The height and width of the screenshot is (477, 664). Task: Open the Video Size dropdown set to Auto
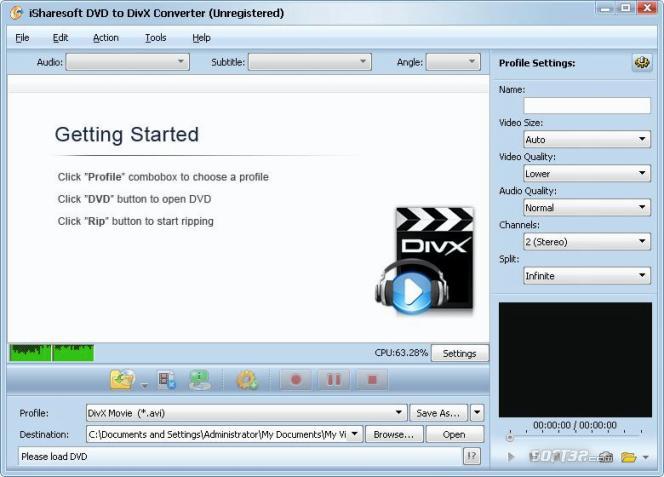(x=587, y=139)
